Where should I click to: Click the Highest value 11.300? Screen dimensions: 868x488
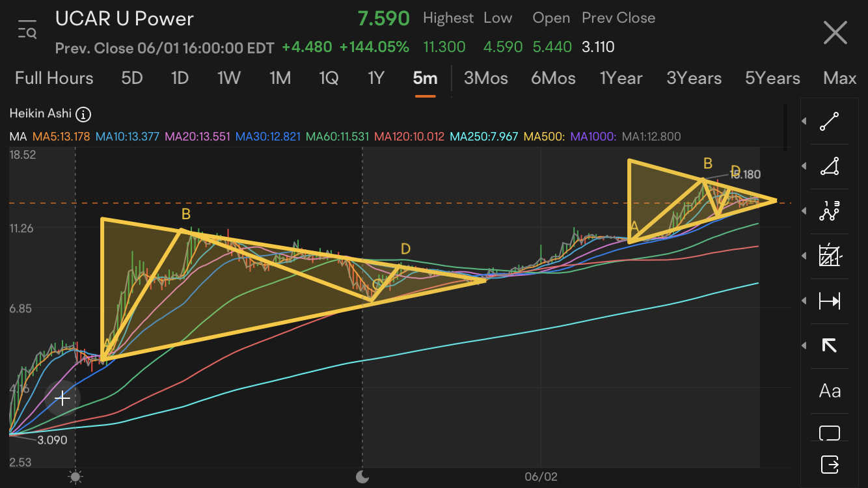[444, 47]
